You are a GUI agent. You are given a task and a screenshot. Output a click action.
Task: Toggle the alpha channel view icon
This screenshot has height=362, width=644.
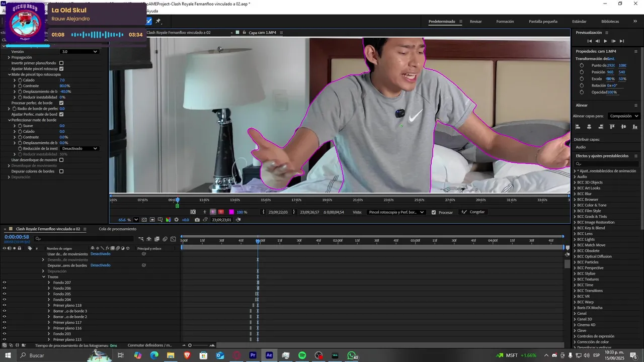(204, 212)
